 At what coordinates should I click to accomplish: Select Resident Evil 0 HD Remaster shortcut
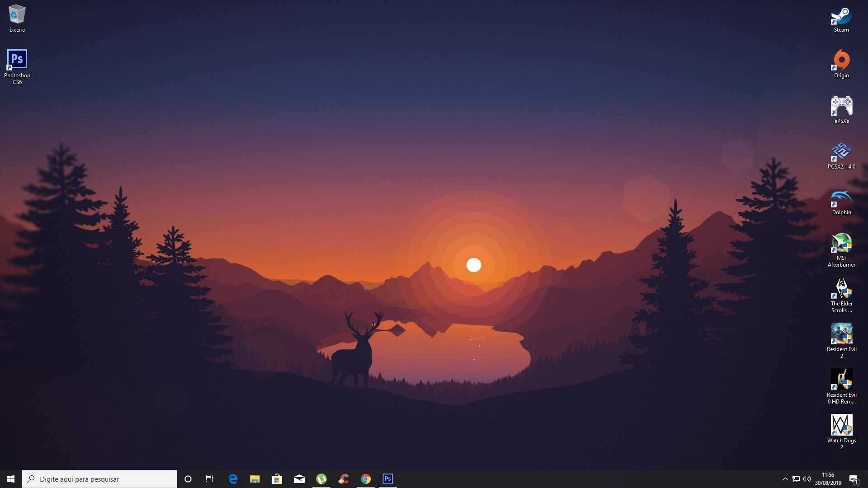[841, 387]
